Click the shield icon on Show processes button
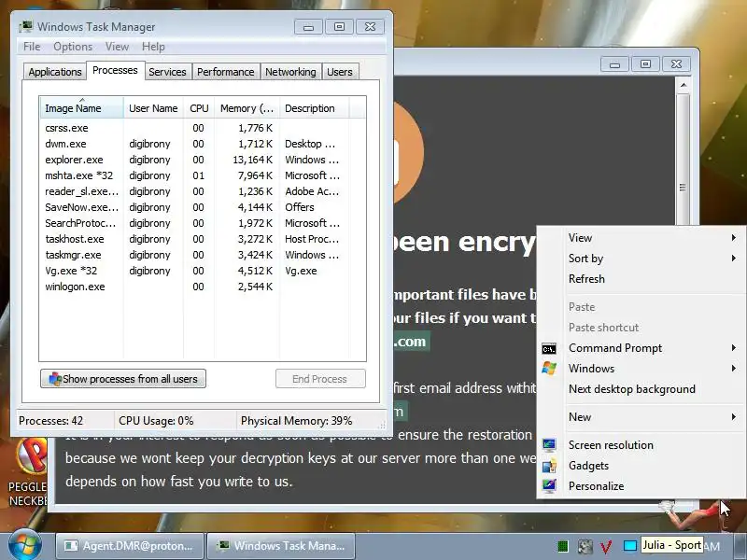 [55, 379]
